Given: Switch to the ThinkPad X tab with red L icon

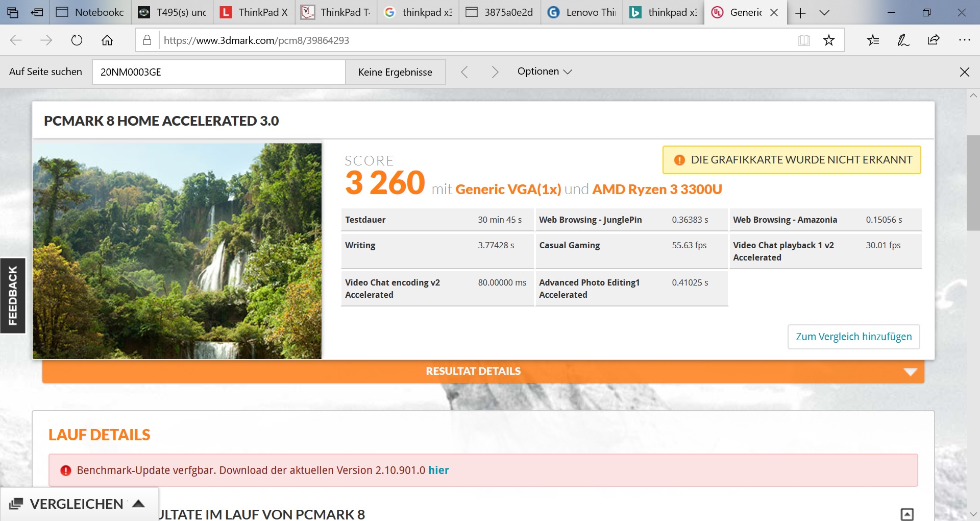Looking at the screenshot, I should 254,12.
